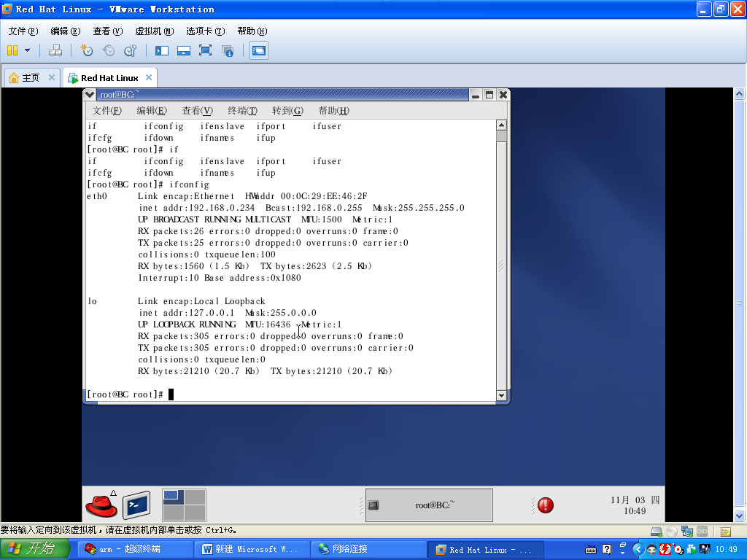This screenshot has height=560, width=747.
Task: Click the VMware status bar network adapter icon
Action: [687, 532]
